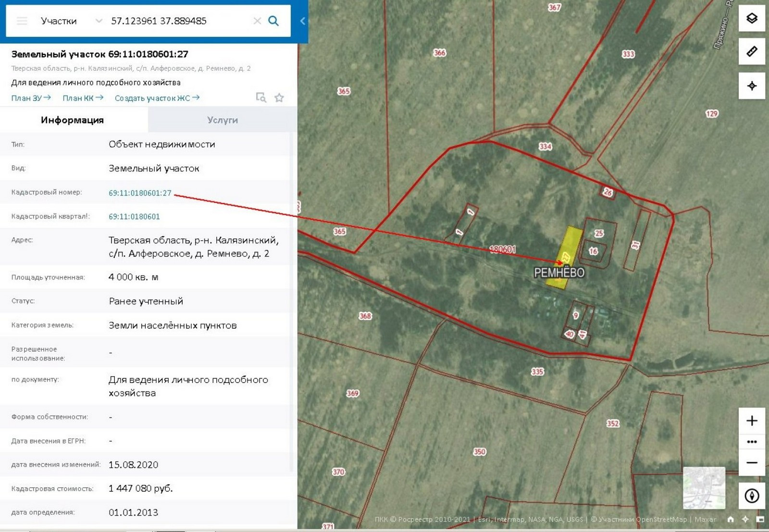769x532 pixels.
Task: Click the Создать участок ЖС link
Action: (x=157, y=98)
